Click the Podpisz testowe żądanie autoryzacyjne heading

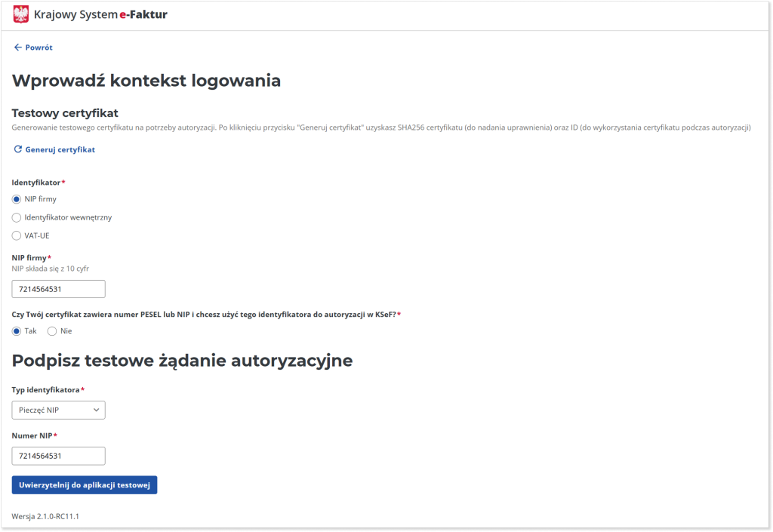(x=182, y=361)
